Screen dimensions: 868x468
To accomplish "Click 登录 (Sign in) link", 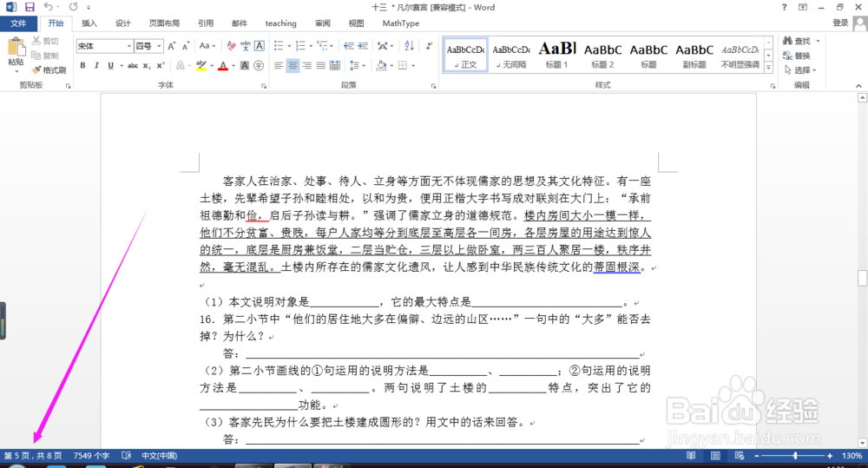I will tap(840, 23).
